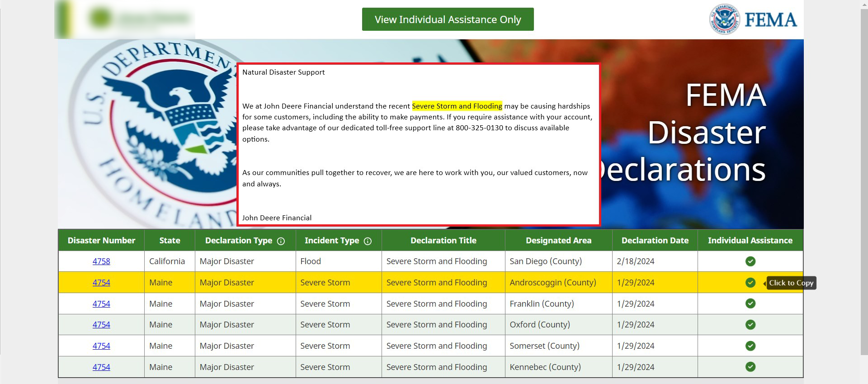Open disaster number 4758 link
Image resolution: width=868 pixels, height=384 pixels.
click(x=101, y=261)
